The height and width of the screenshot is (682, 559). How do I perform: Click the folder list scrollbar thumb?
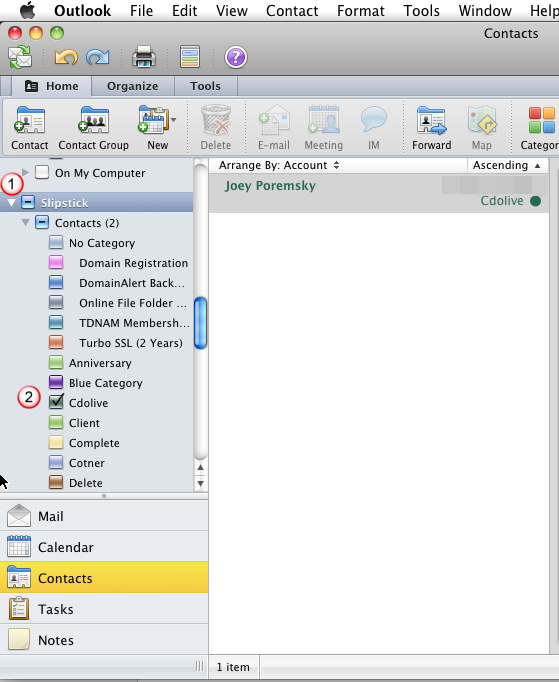(200, 323)
